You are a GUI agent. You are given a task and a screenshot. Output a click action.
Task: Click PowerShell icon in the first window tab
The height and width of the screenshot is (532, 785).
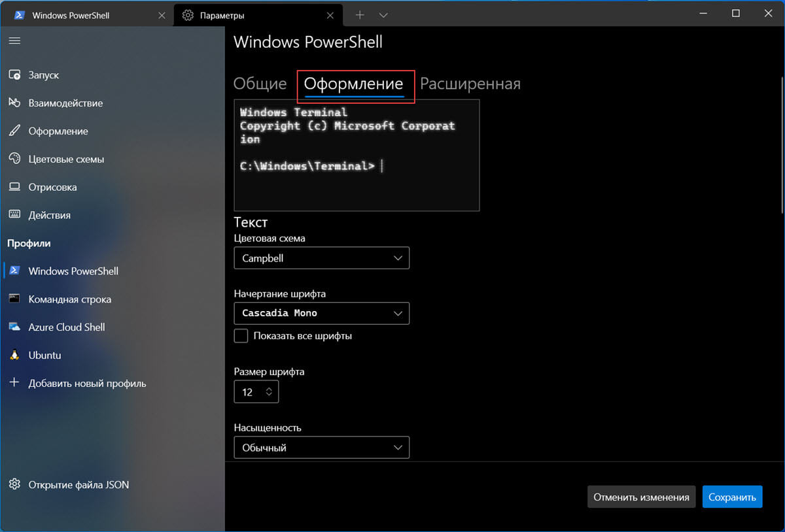[x=19, y=15]
